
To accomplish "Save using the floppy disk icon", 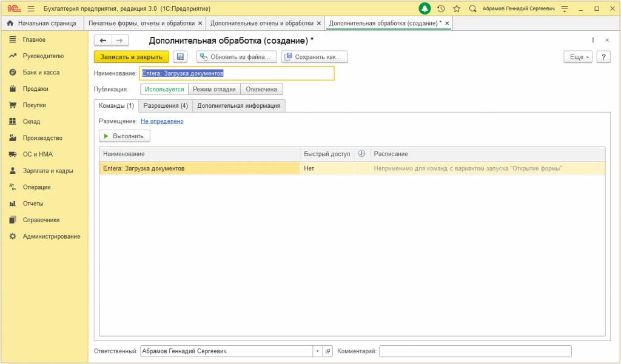I will coord(180,57).
